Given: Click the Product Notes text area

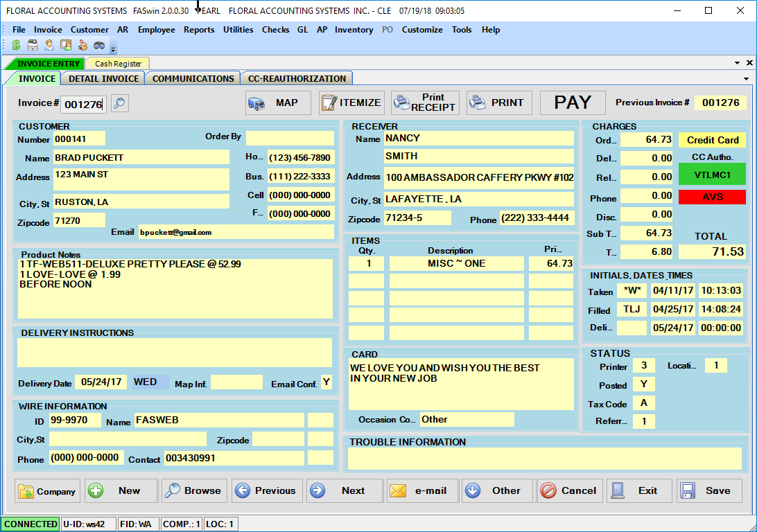Looking at the screenshot, I should [175, 289].
